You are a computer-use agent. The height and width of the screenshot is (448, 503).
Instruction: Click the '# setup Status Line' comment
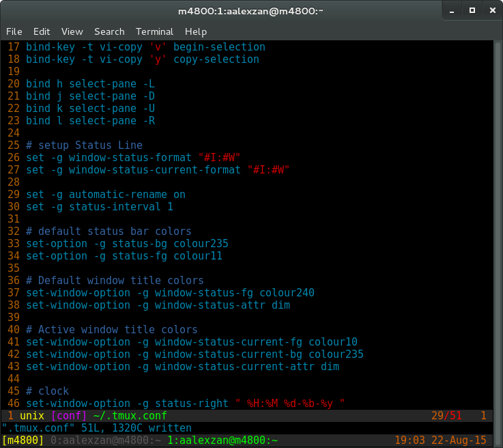click(x=84, y=145)
